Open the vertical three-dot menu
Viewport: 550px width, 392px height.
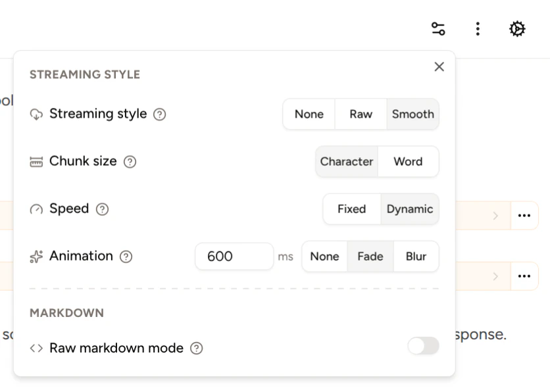click(478, 29)
